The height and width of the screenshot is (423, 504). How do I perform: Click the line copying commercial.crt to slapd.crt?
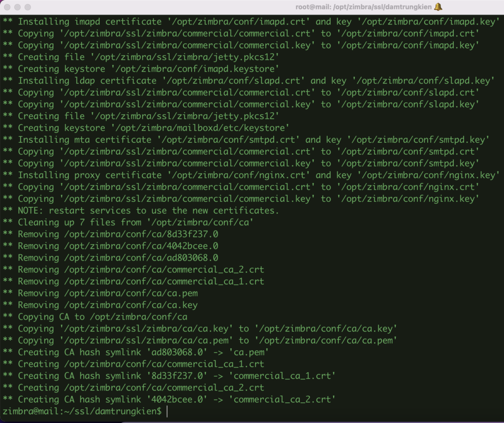(x=241, y=93)
